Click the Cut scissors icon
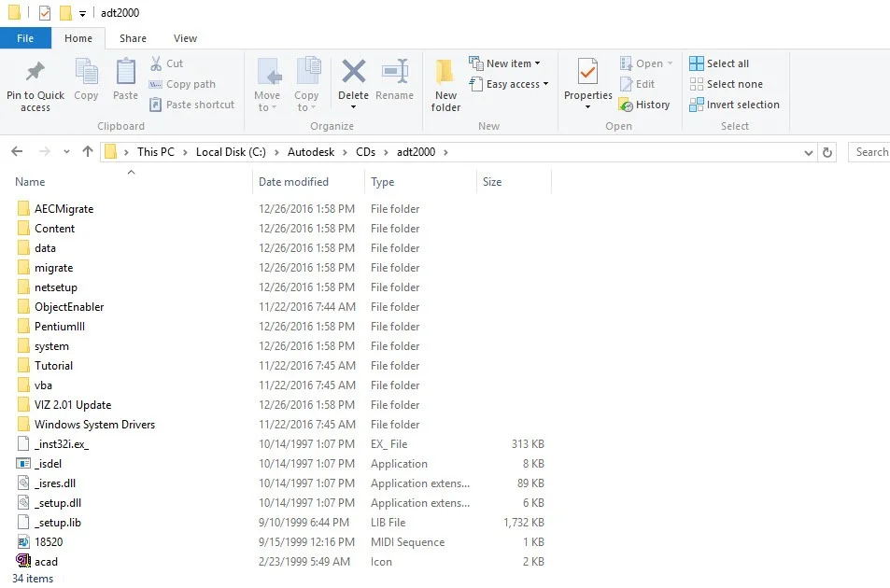 [x=156, y=63]
